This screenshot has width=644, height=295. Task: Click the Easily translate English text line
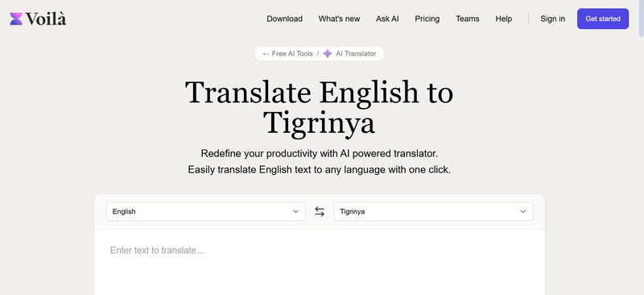[319, 169]
